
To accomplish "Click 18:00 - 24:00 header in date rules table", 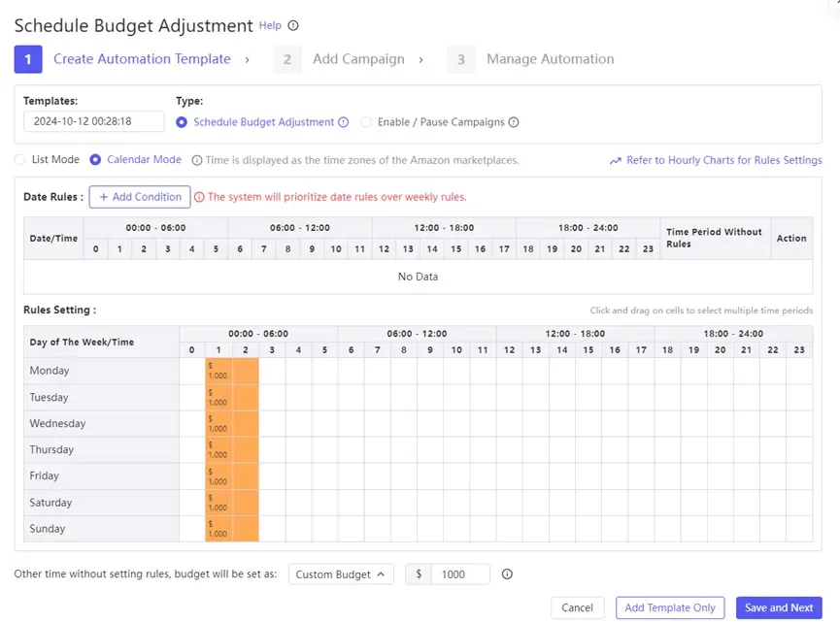I will coord(588,227).
